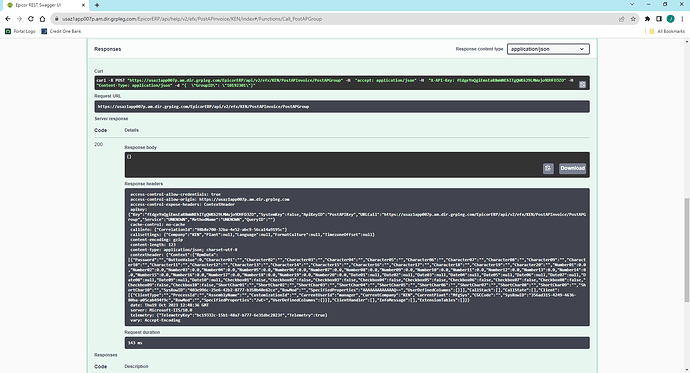
Task: Open the browser side panel
Action: [x=659, y=19]
